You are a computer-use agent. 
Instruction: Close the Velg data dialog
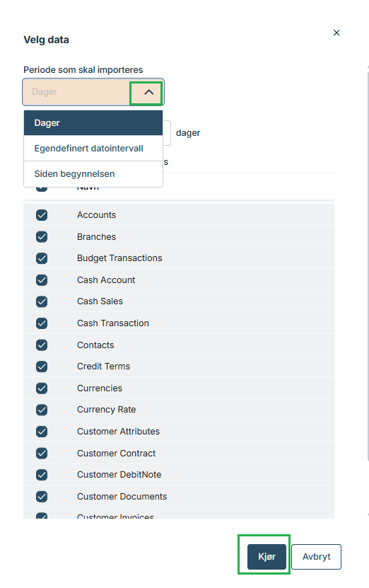click(336, 33)
